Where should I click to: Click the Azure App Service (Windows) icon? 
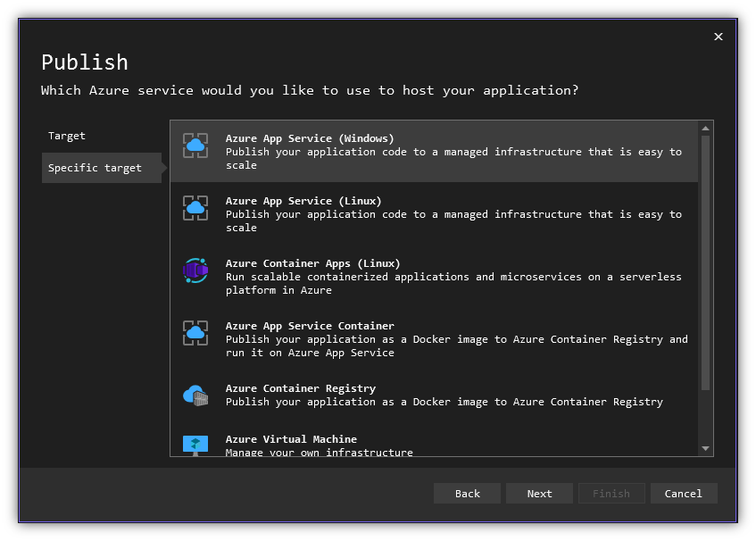pos(195,146)
